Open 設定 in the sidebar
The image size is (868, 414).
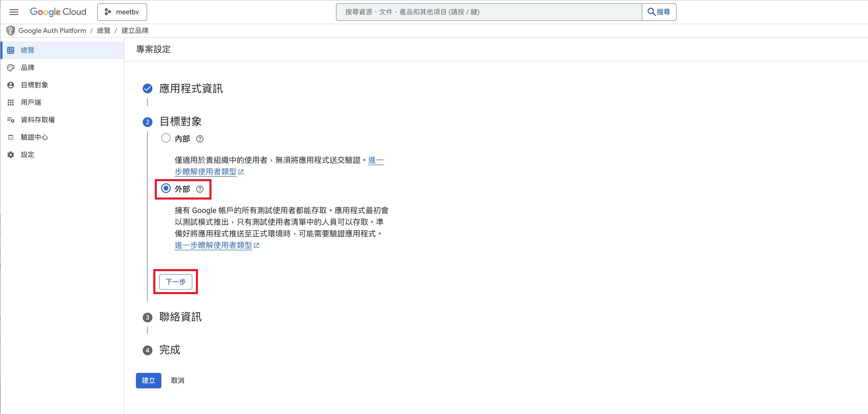pos(62,155)
